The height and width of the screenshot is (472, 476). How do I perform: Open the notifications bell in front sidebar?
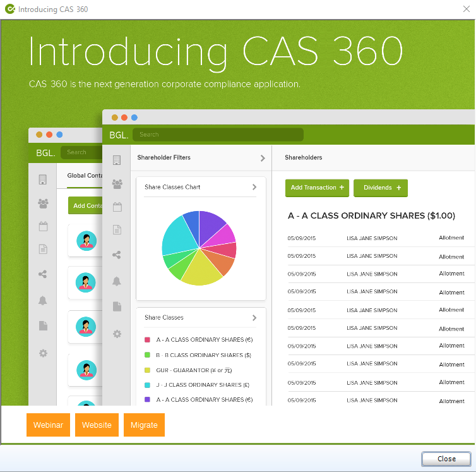(x=117, y=281)
